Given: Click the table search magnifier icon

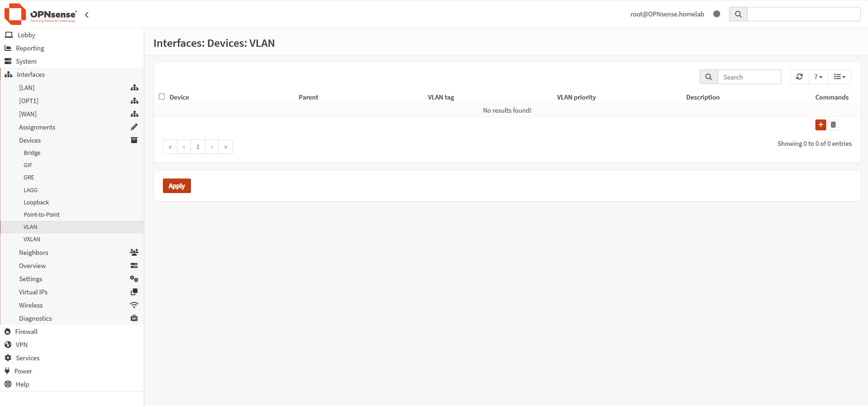Looking at the screenshot, I should click(709, 77).
